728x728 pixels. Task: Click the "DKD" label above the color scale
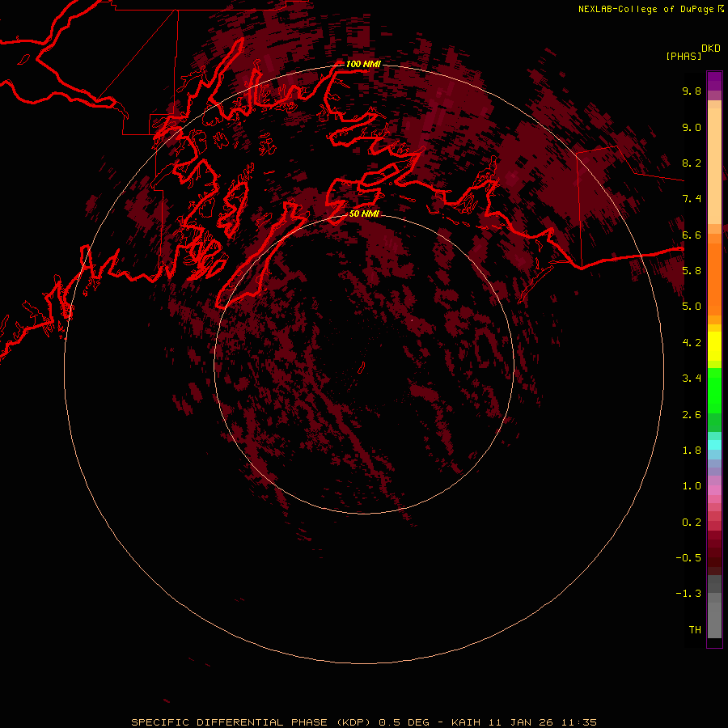pyautogui.click(x=711, y=49)
